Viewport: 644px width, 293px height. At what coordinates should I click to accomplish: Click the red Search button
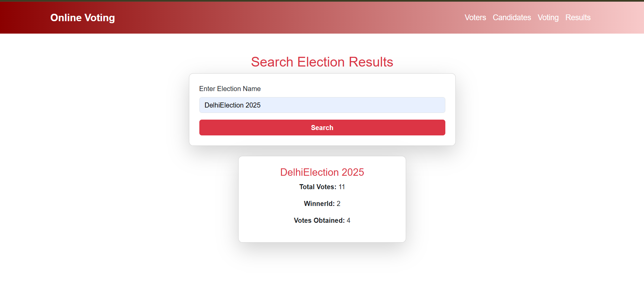click(x=322, y=128)
